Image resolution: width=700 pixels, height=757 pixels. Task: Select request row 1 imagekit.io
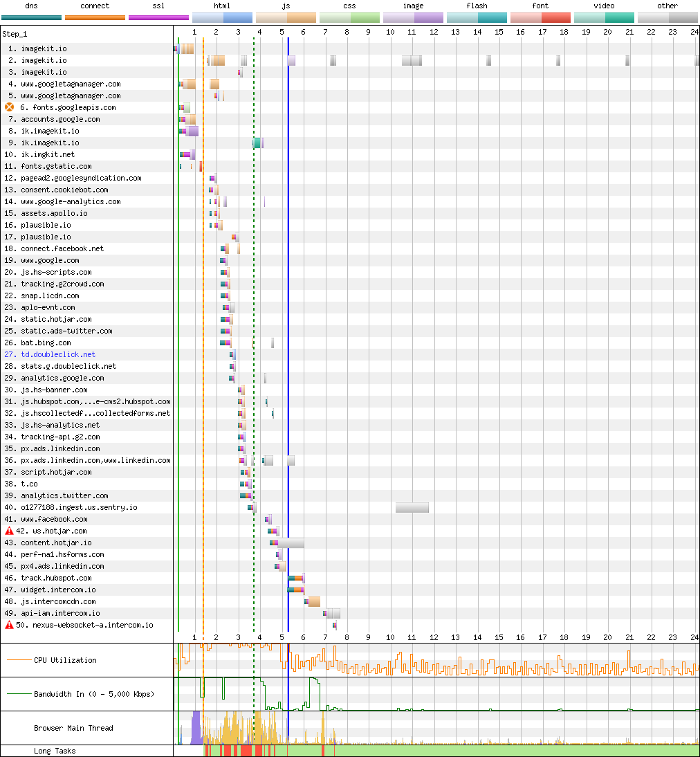(x=44, y=48)
